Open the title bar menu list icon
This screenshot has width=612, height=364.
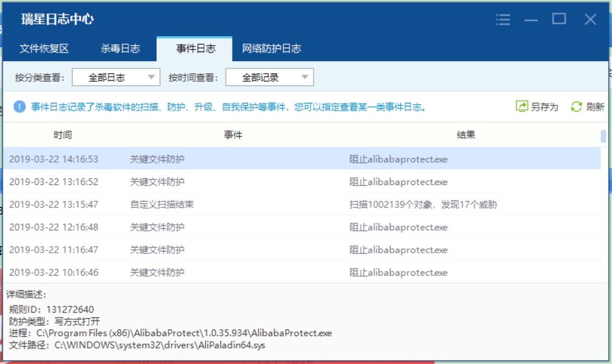click(503, 19)
